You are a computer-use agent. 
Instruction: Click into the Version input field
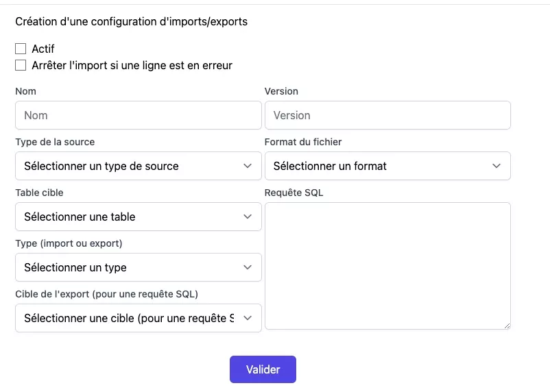(387, 115)
